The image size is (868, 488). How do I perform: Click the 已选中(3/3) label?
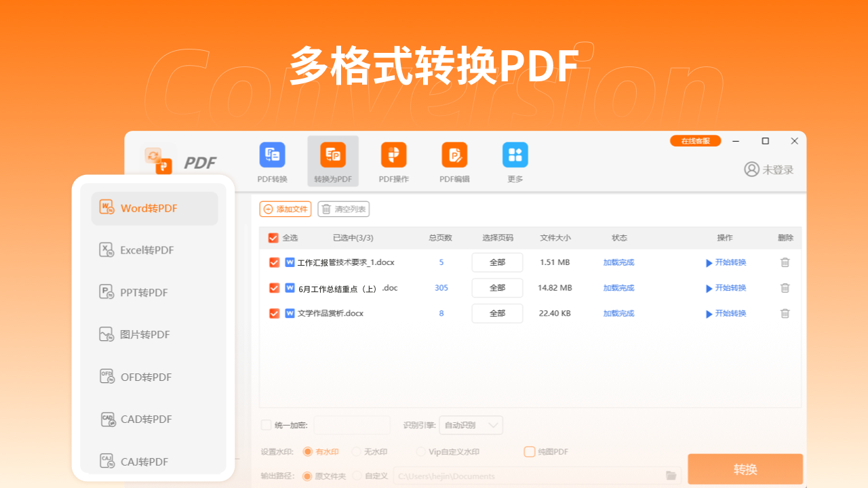pos(353,238)
